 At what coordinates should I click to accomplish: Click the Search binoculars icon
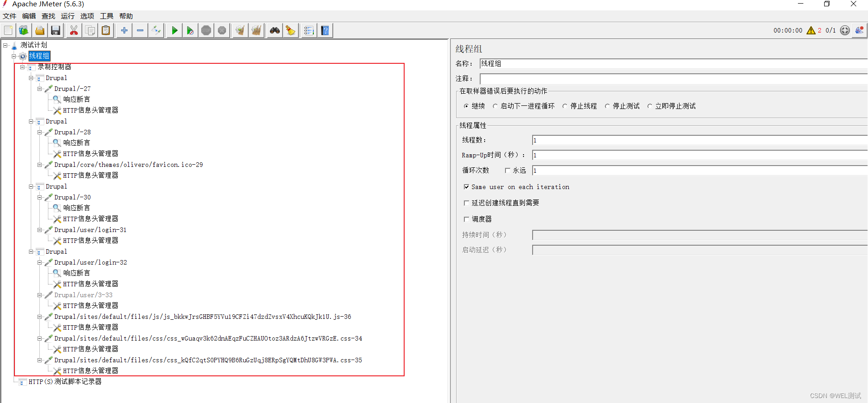tap(275, 30)
